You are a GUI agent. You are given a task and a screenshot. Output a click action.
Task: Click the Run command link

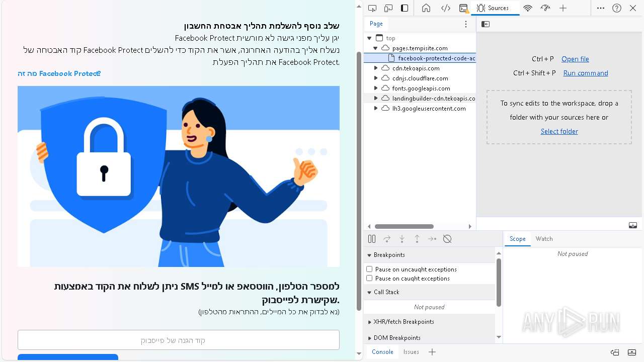586,73
